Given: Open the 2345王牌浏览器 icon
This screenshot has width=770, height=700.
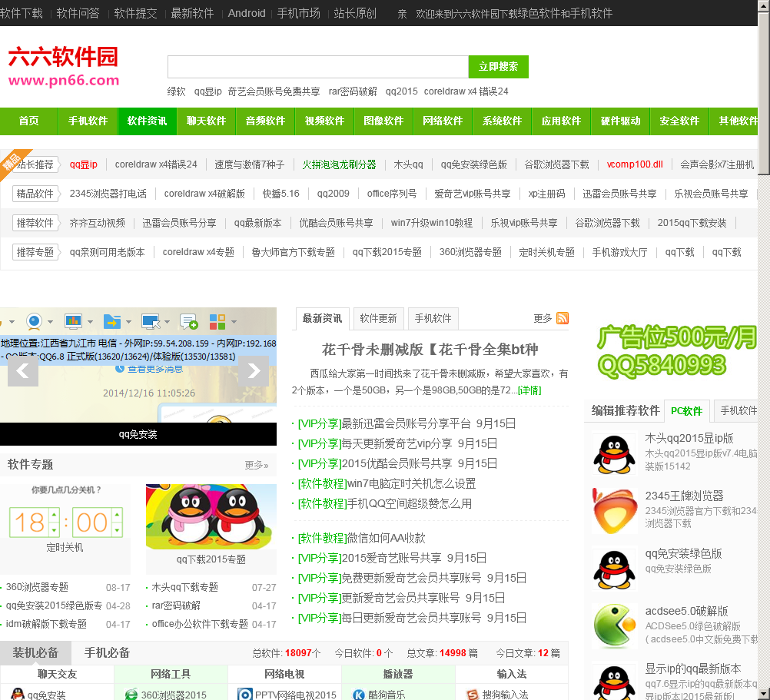Looking at the screenshot, I should coord(614,512).
